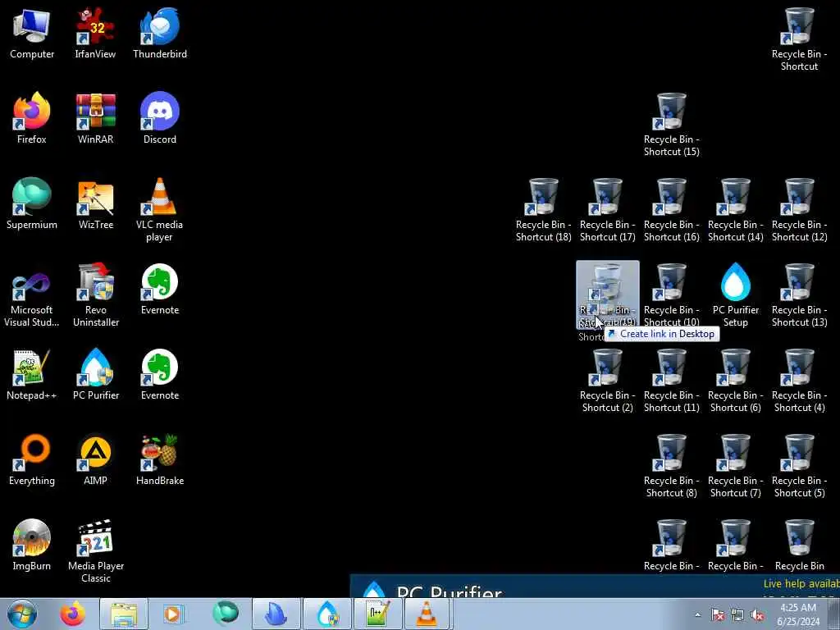The height and width of the screenshot is (630, 840).
Task: Select Recycle Bin - Shortcut (8)
Action: pos(671,466)
